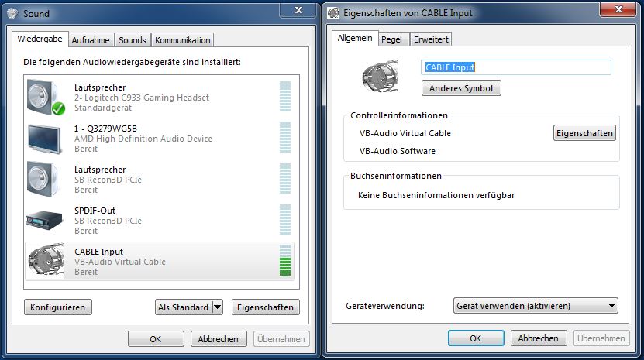Select the SB Recon3D Lautsprecher speaker icon
The height and width of the screenshot is (360, 644).
pos(44,179)
